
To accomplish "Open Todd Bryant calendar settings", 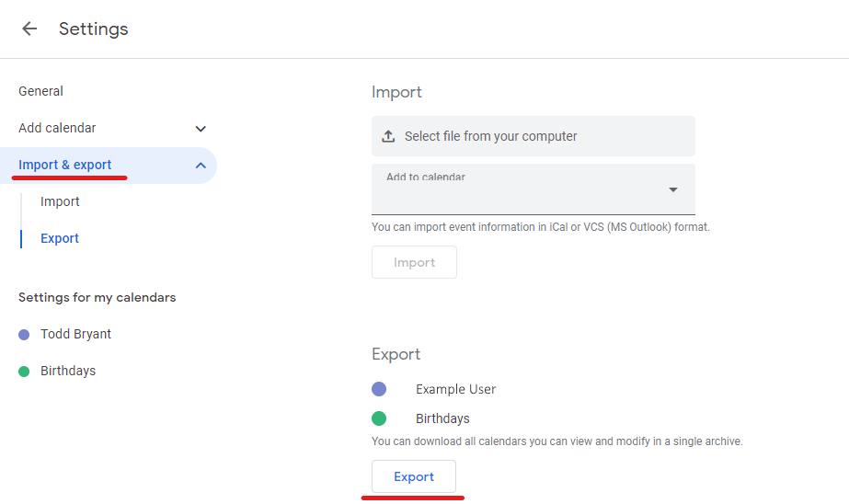I will click(x=75, y=334).
